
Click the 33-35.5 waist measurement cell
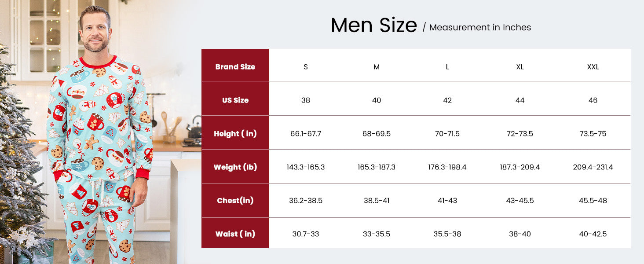[377, 234]
